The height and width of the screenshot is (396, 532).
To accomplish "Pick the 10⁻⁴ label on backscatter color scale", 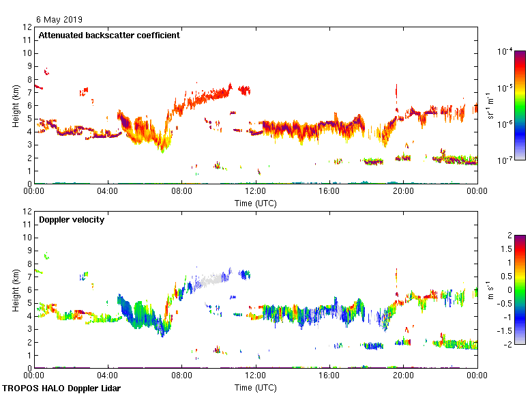I will (505, 52).
